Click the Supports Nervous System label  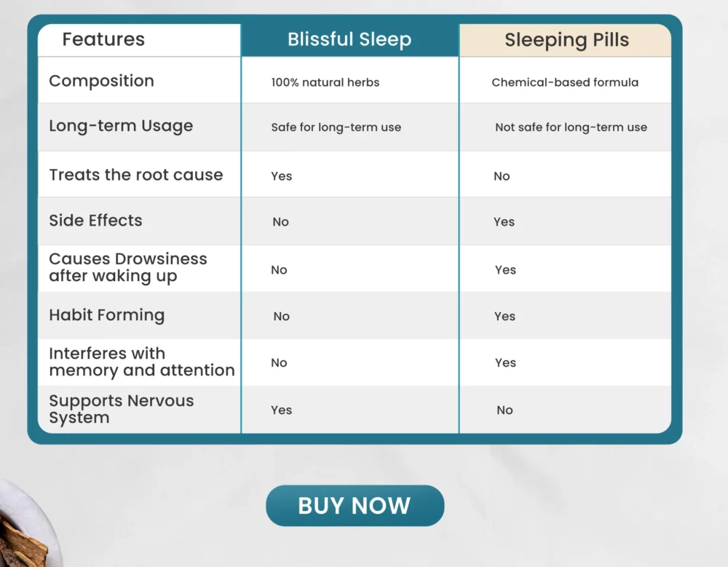pyautogui.click(x=121, y=409)
